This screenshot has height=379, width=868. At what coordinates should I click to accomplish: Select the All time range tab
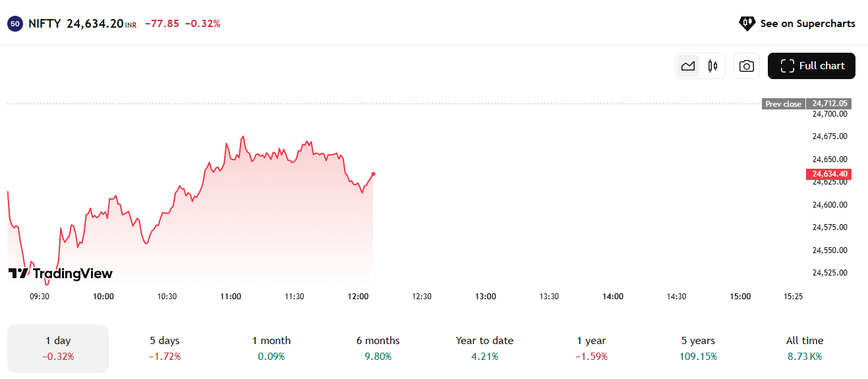pos(805,349)
